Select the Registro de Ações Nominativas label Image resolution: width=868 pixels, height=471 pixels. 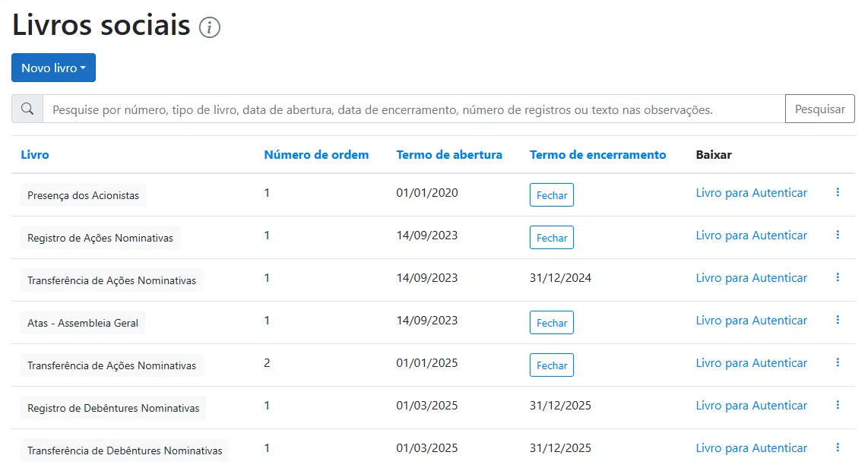pyautogui.click(x=100, y=238)
